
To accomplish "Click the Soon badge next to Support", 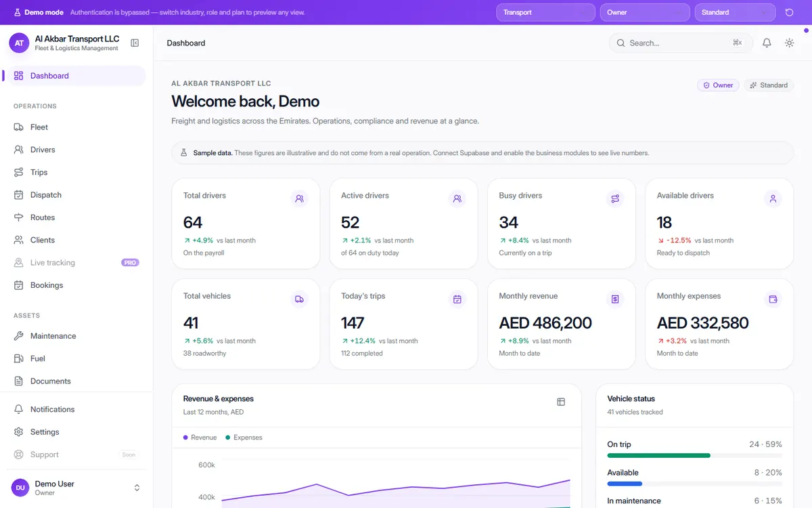I will pyautogui.click(x=129, y=454).
